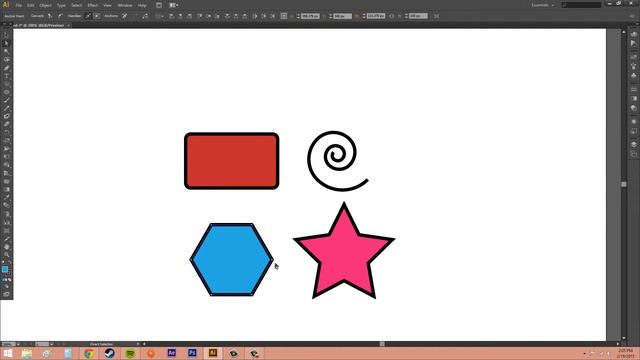Toggle hide handles for selected anchors

click(97, 16)
